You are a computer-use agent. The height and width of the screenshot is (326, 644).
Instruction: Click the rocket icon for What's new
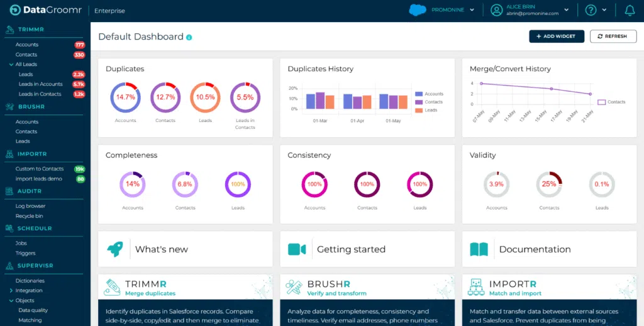click(x=114, y=249)
